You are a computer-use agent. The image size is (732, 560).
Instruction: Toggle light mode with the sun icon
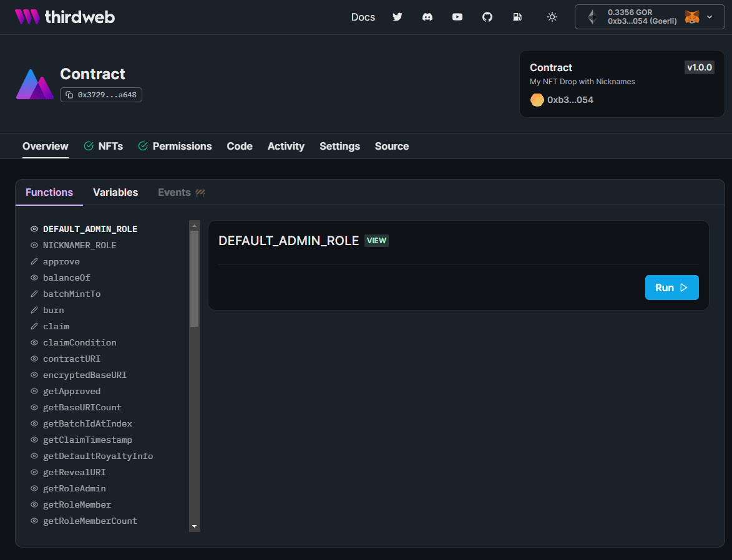552,17
